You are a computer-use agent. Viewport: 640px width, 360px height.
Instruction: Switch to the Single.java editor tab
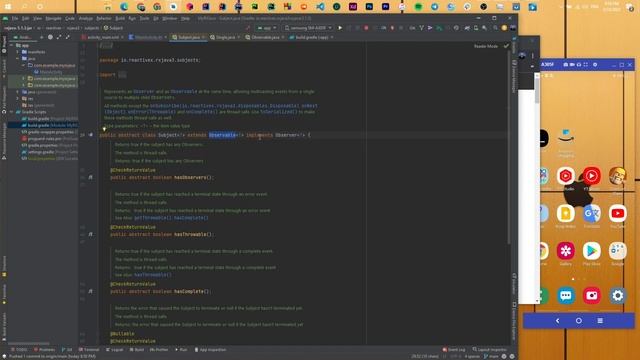225,37
